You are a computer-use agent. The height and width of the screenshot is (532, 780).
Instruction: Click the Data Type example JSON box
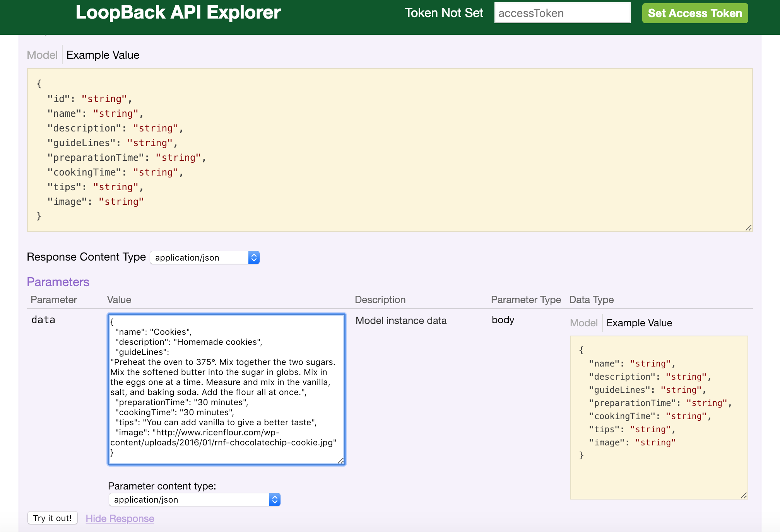[x=659, y=417]
